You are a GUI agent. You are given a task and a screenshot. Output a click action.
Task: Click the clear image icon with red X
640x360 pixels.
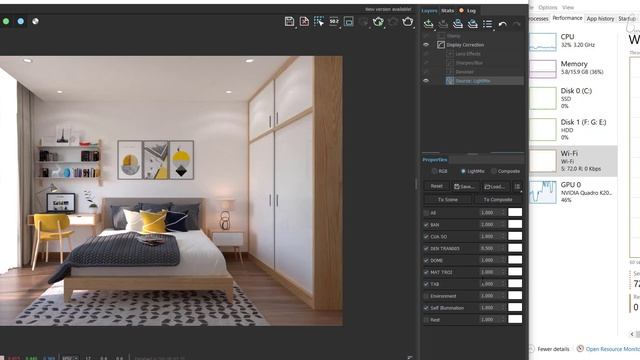point(304,21)
